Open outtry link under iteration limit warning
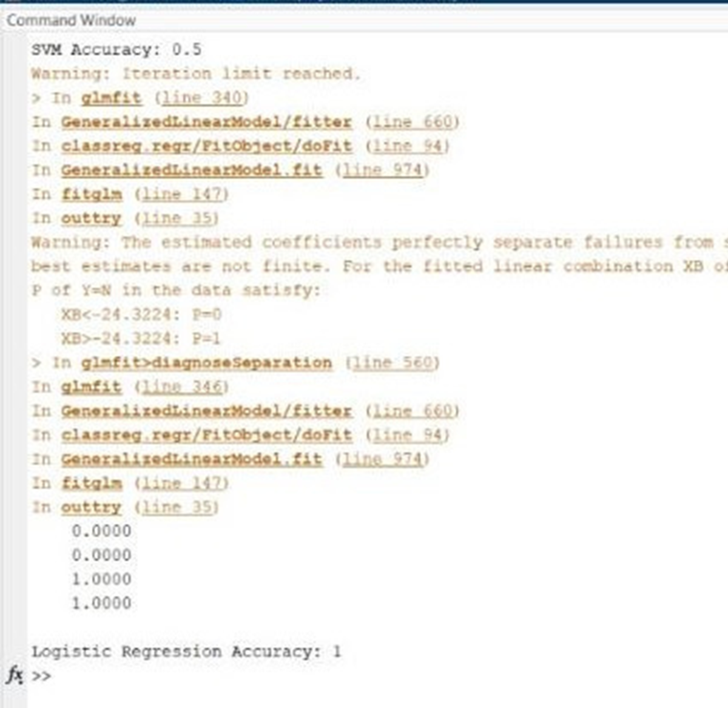This screenshot has height=708, width=728. [91, 218]
